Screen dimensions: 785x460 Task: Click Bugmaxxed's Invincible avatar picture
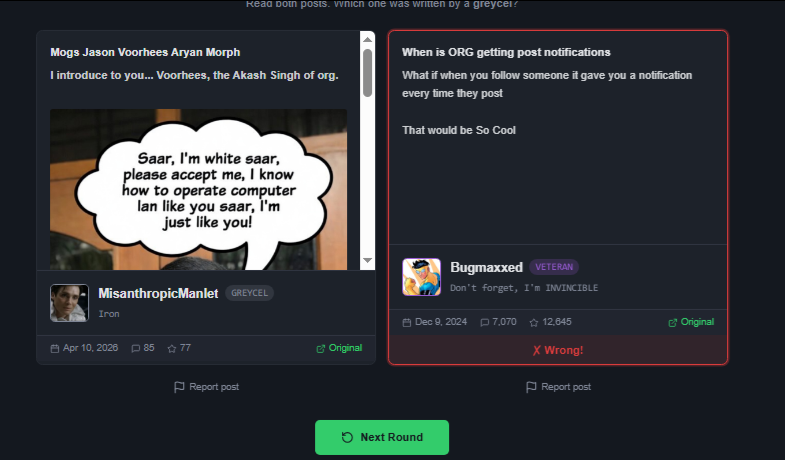point(422,277)
